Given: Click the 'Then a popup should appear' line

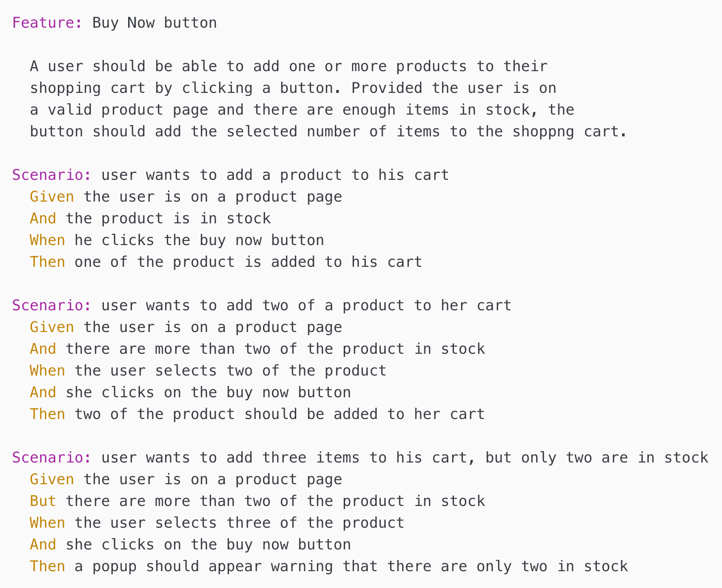Looking at the screenshot, I should point(329,566).
